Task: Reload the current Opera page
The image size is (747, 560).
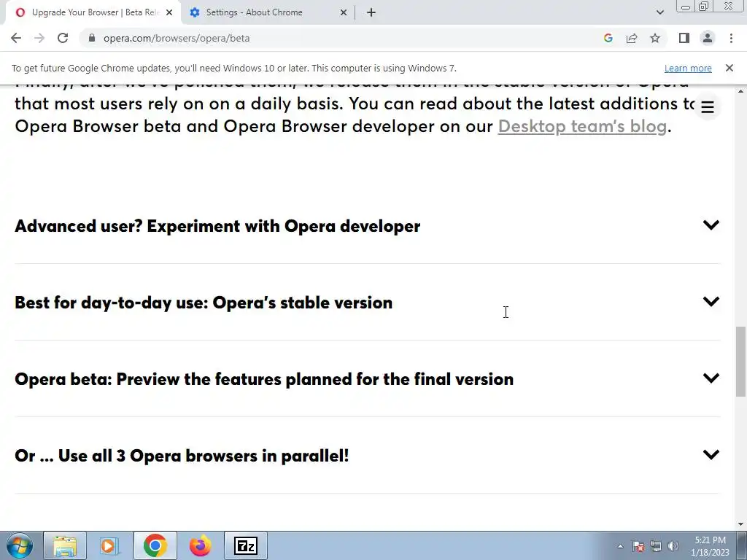Action: pos(63,38)
